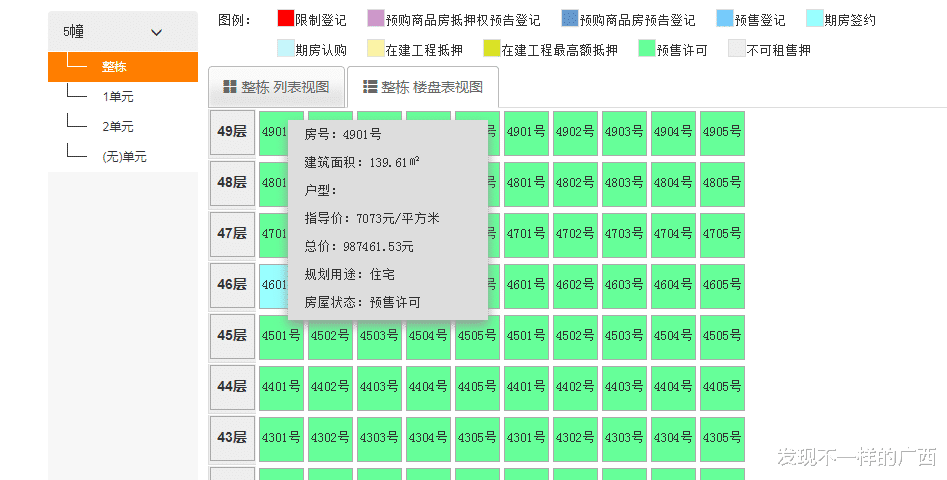
Task: Select the fully visible 4602号 room cell
Action: (x=576, y=286)
